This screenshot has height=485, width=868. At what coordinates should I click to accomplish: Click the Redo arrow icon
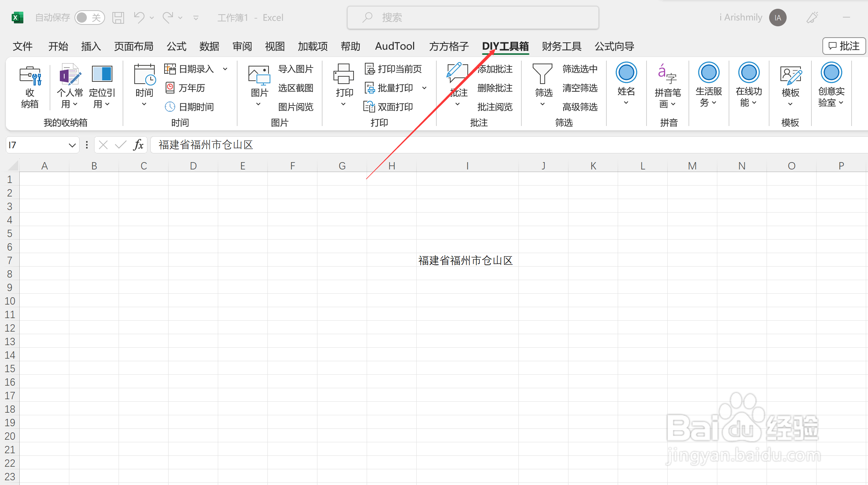tap(168, 17)
